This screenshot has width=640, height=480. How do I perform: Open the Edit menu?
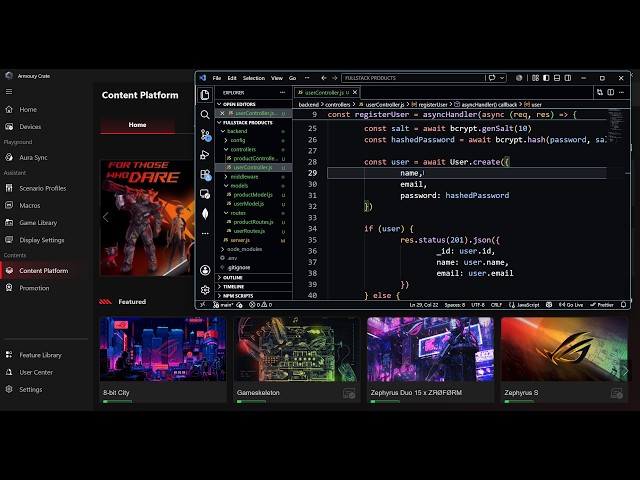click(x=232, y=78)
